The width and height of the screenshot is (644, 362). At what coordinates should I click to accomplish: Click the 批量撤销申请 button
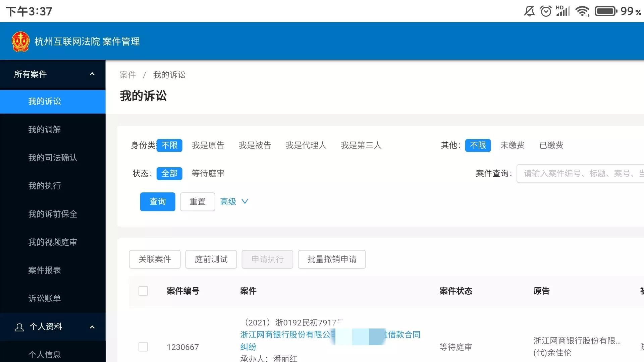tap(332, 259)
